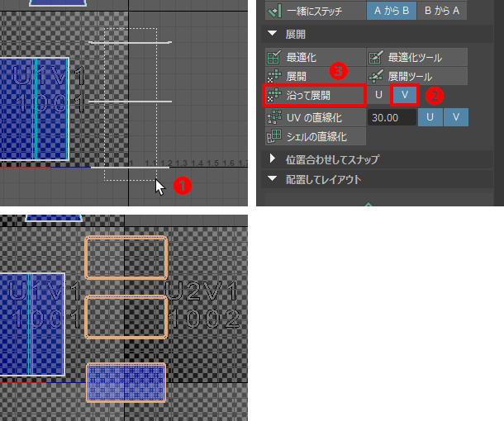
Task: Select the B から A stitch option
Action: [x=440, y=11]
